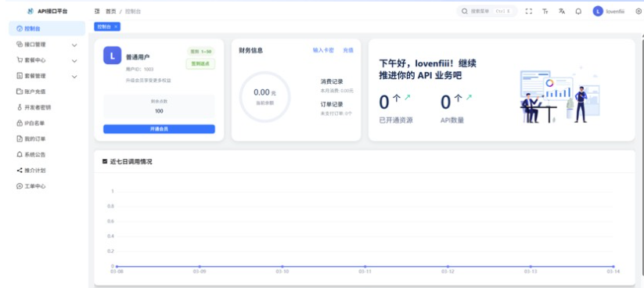Image resolution: width=644 pixels, height=288 pixels.
Task: Click the 剩余点数 100 box
Action: click(x=159, y=106)
